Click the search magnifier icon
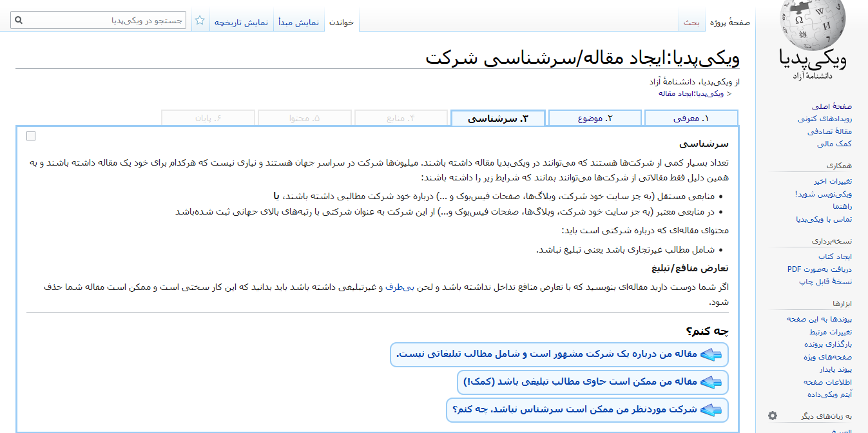This screenshot has height=433, width=868. pyautogui.click(x=19, y=21)
